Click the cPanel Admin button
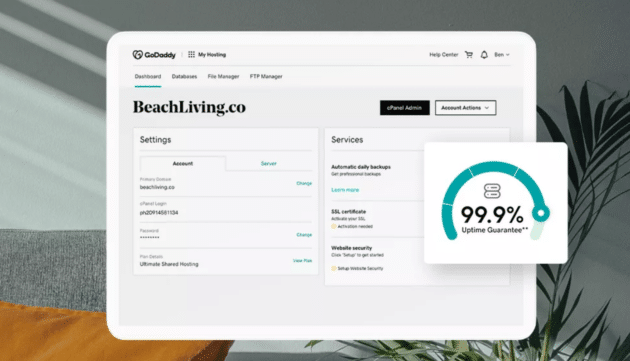Viewport: 630px width, 361px height. [405, 108]
